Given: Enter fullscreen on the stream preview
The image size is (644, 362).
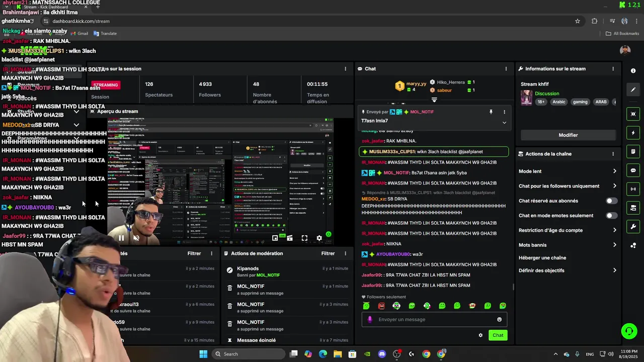Looking at the screenshot, I should 304,238.
